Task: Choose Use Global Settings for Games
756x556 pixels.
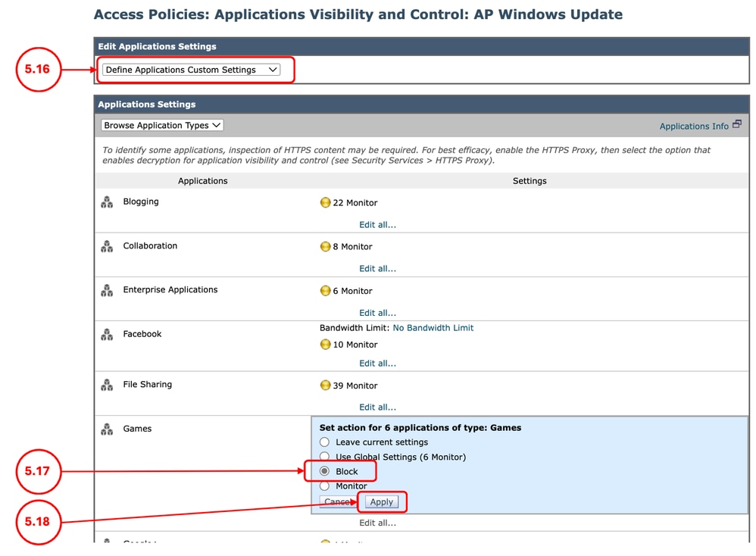Action: click(x=324, y=456)
